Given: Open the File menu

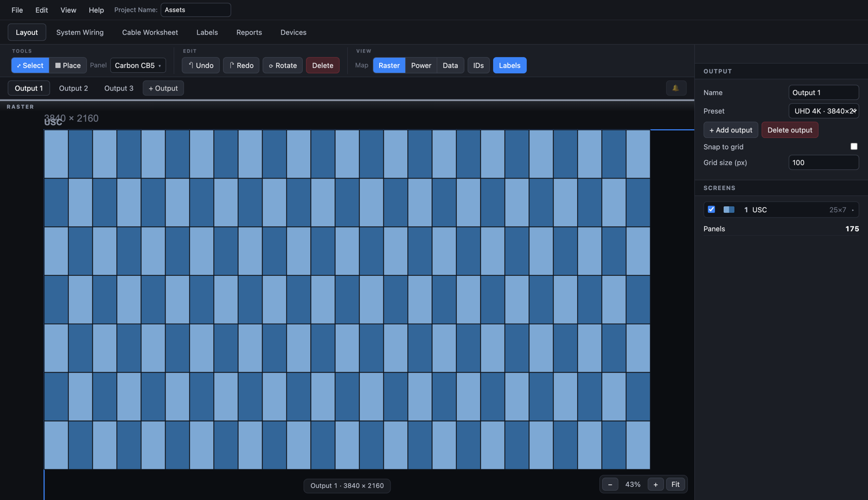Looking at the screenshot, I should pos(17,10).
